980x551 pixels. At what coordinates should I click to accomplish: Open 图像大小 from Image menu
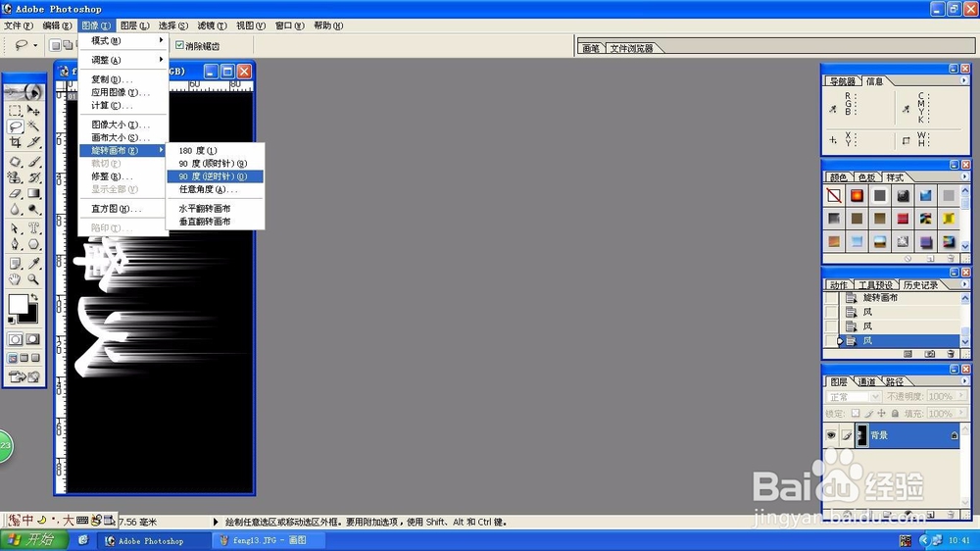123,125
